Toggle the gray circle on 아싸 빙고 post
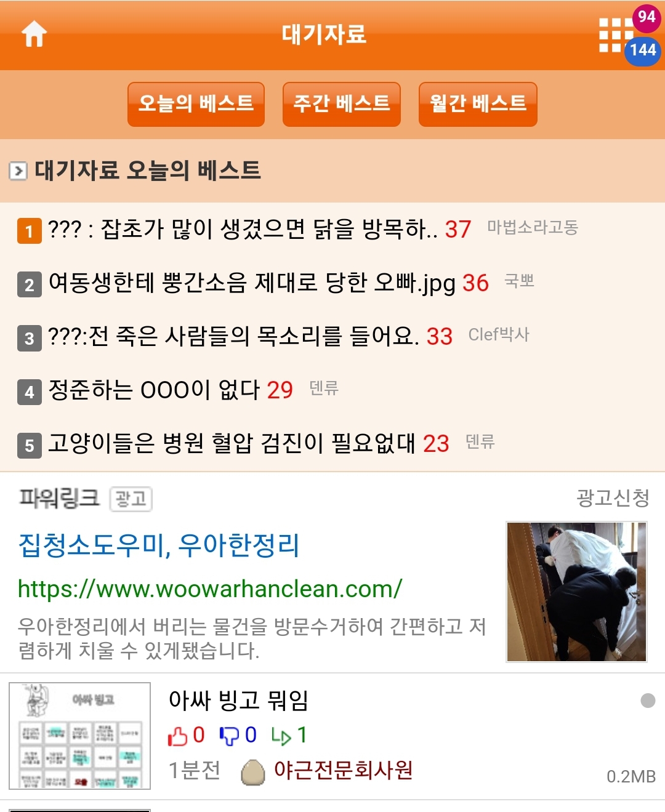Screen dimensions: 665x812 click(x=648, y=701)
